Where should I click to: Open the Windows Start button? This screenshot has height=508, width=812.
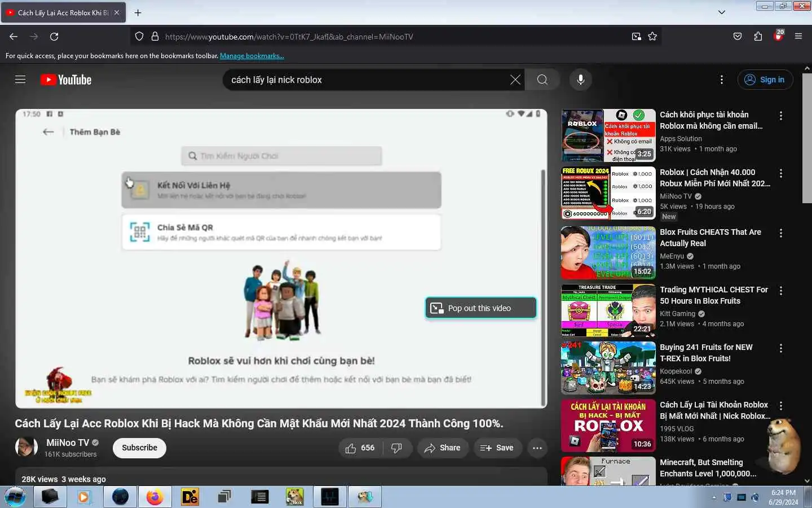pyautogui.click(x=15, y=497)
